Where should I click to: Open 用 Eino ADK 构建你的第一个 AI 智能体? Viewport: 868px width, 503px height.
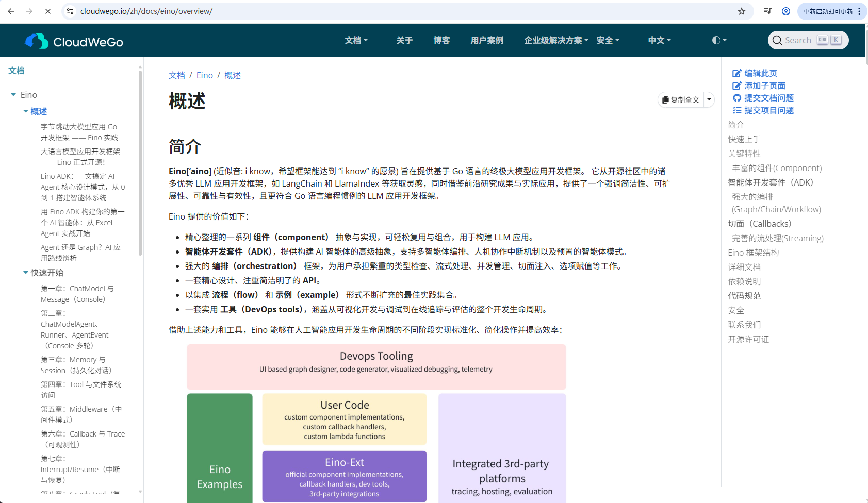[83, 222]
